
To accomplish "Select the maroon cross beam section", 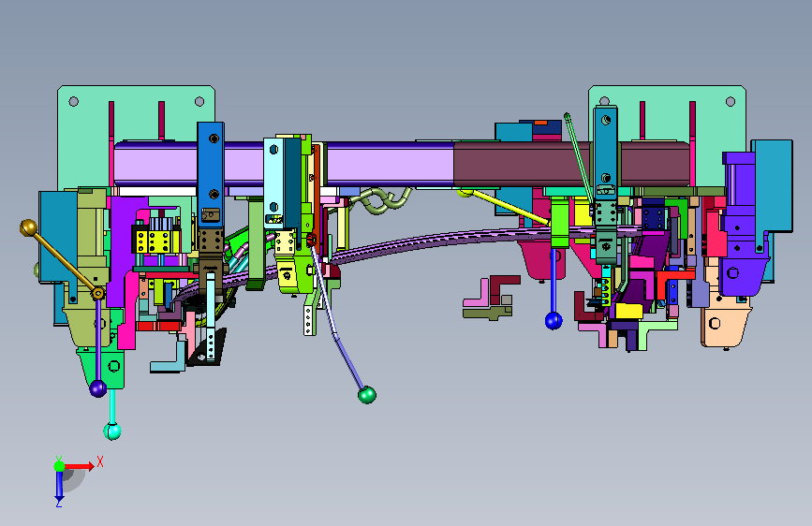I will pos(523,165).
